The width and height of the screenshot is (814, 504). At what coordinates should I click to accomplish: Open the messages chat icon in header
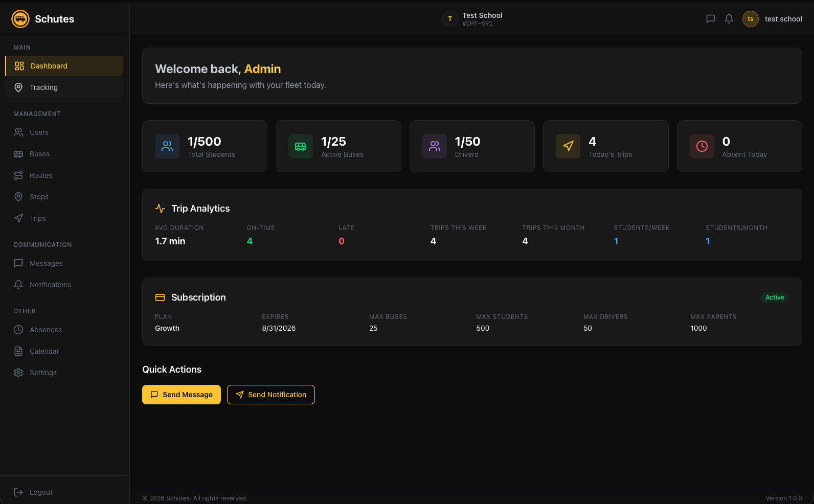click(x=710, y=19)
